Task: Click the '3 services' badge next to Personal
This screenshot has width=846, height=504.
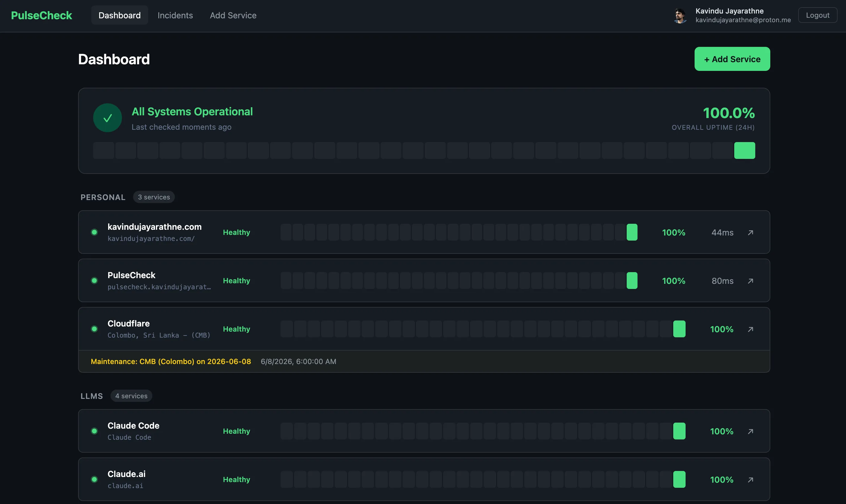Action: (x=154, y=197)
